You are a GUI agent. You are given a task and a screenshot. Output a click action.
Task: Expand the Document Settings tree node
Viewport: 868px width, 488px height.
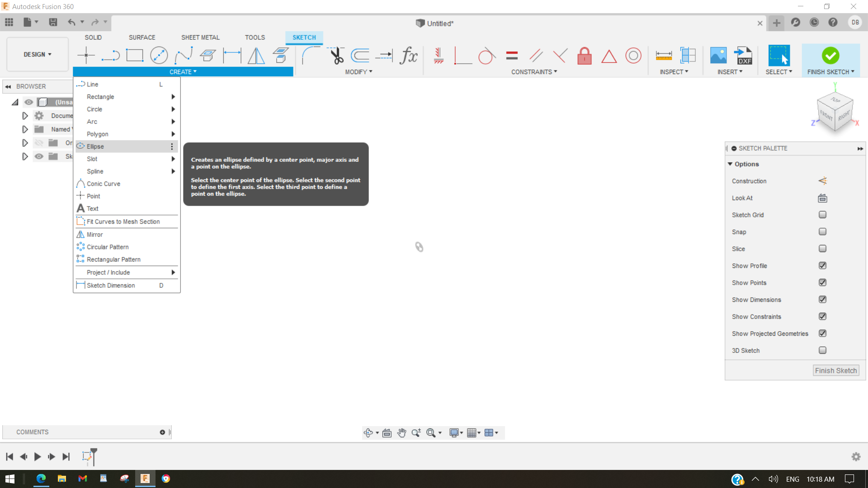[x=25, y=116]
